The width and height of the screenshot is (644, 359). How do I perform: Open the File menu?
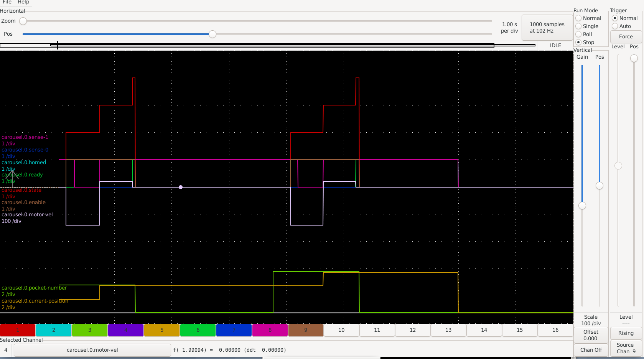pos(7,2)
